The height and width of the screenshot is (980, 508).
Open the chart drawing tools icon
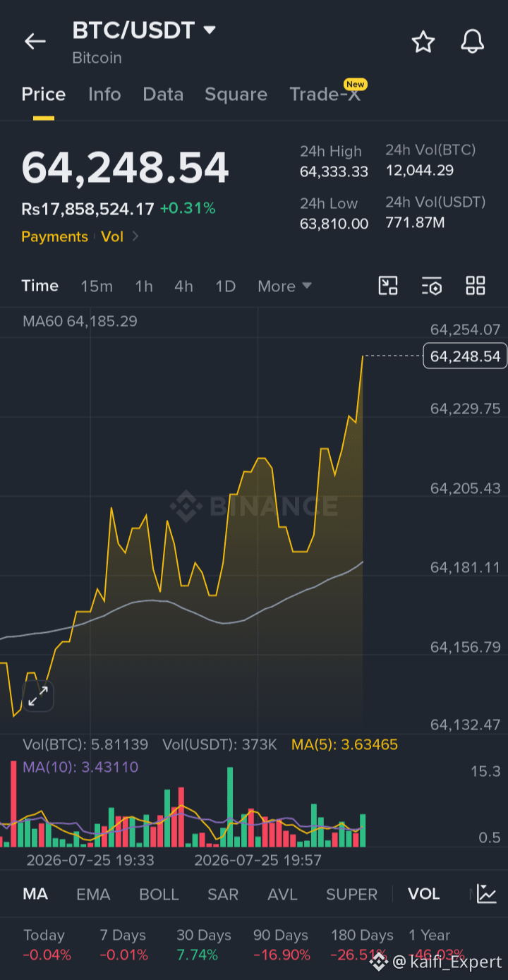coord(388,286)
